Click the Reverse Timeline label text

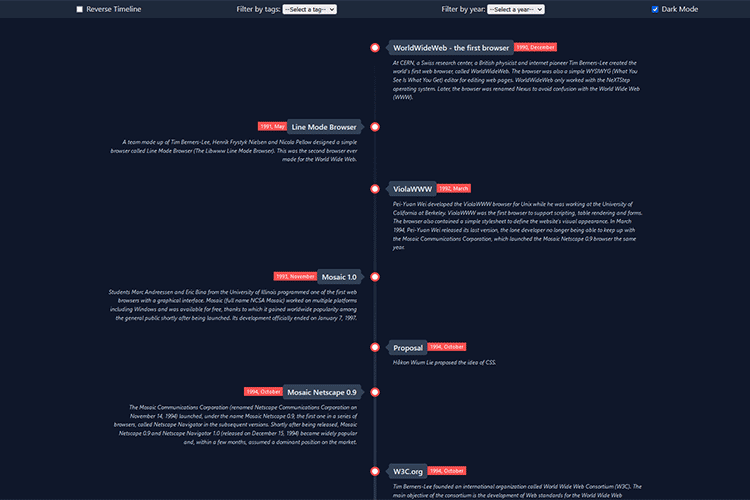(113, 9)
